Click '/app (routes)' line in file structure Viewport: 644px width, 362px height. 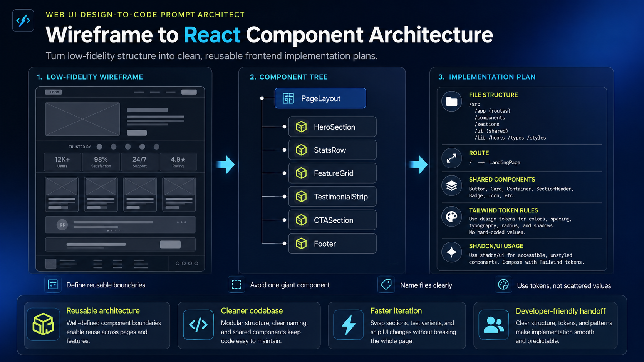coord(493,111)
